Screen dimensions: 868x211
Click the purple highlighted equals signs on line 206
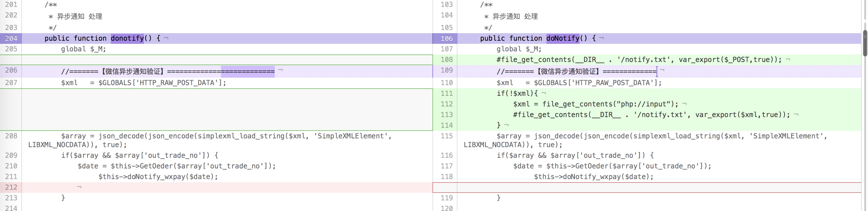click(248, 71)
